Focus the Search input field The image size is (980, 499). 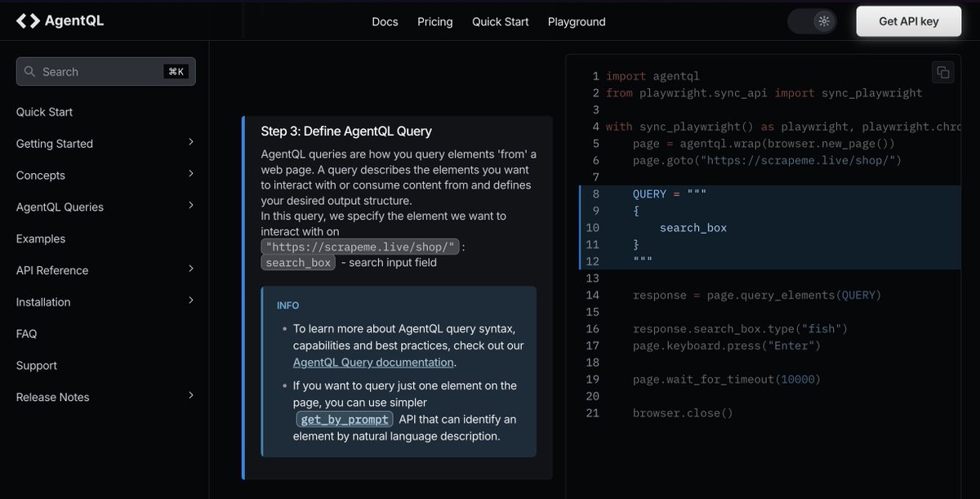coord(106,72)
